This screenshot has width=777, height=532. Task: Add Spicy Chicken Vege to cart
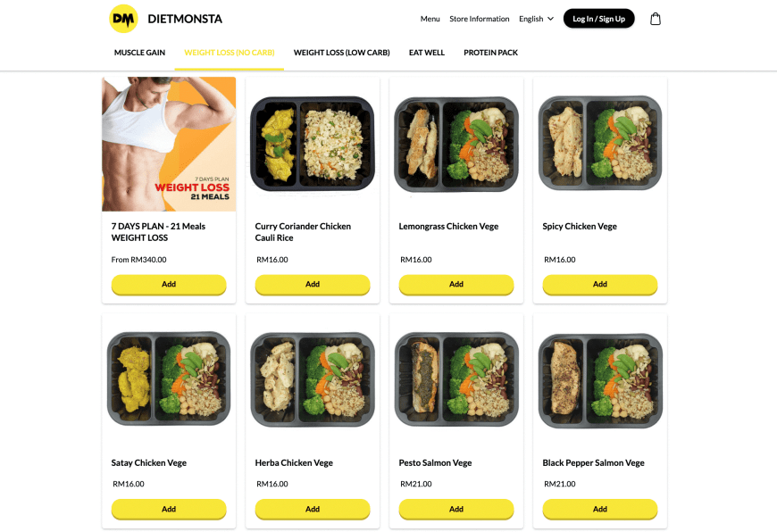(600, 285)
